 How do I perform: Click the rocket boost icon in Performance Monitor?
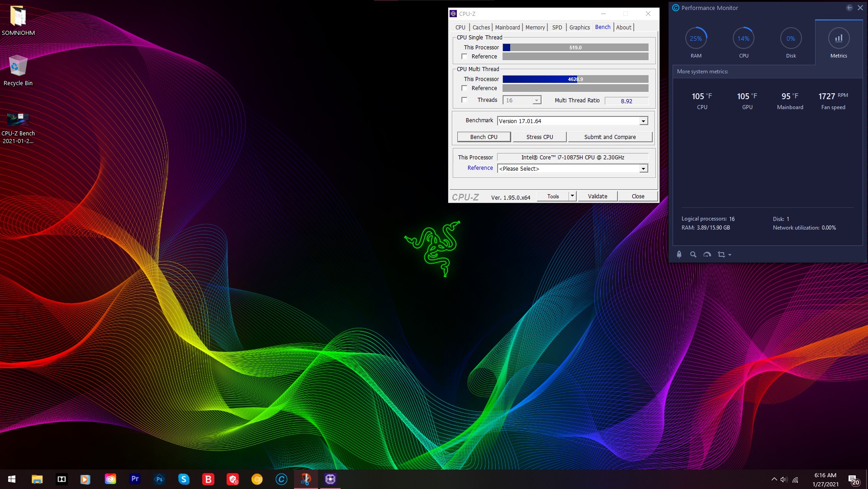pos(679,254)
